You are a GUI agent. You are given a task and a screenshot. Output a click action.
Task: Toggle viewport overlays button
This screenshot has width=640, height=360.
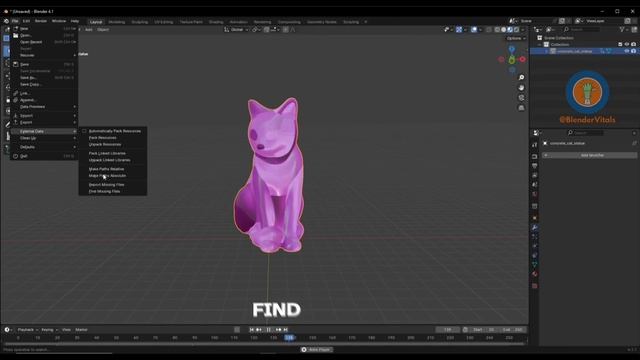tap(474, 30)
